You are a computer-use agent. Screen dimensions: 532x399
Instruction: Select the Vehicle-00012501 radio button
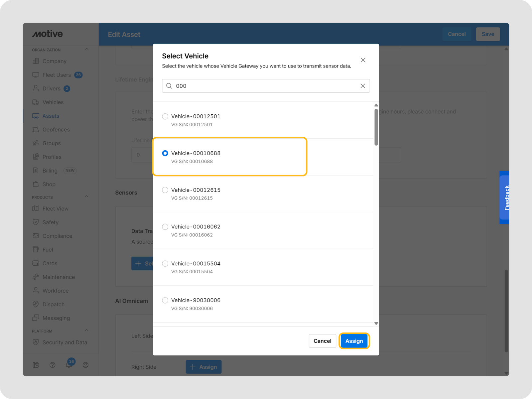165,116
